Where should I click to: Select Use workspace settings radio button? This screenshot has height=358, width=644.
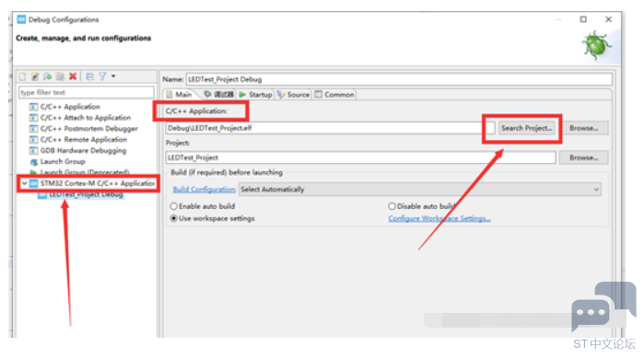pos(174,218)
